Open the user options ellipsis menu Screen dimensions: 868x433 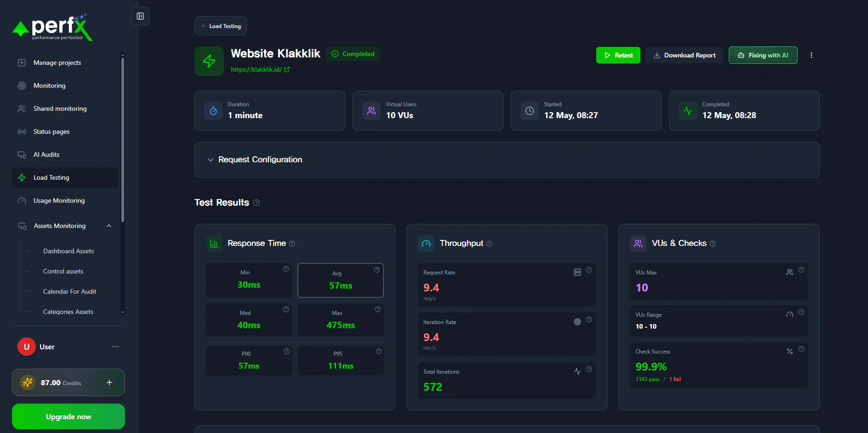115,347
